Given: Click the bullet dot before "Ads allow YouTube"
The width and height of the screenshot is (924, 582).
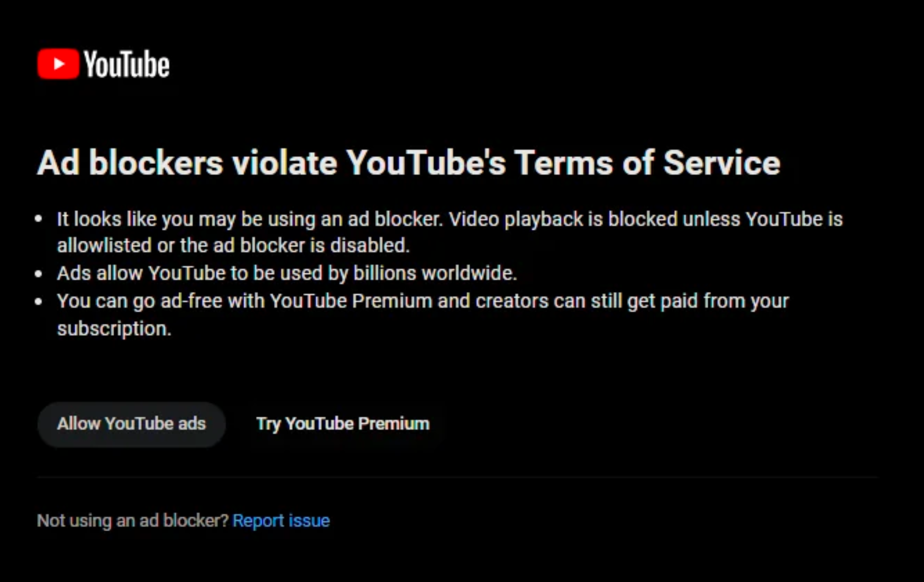Looking at the screenshot, I should 39,274.
